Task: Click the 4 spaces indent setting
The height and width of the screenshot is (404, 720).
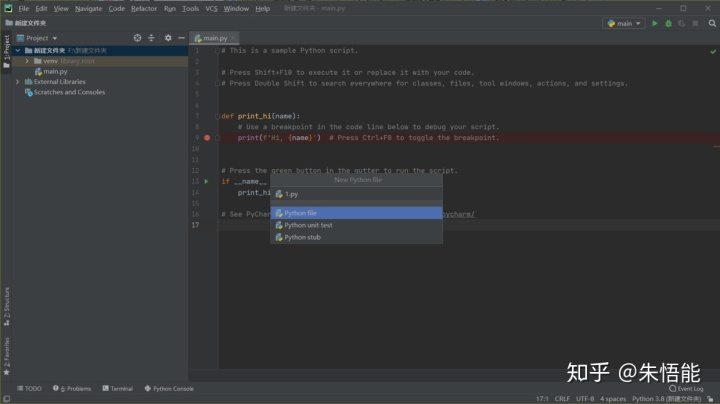Action: click(613, 399)
